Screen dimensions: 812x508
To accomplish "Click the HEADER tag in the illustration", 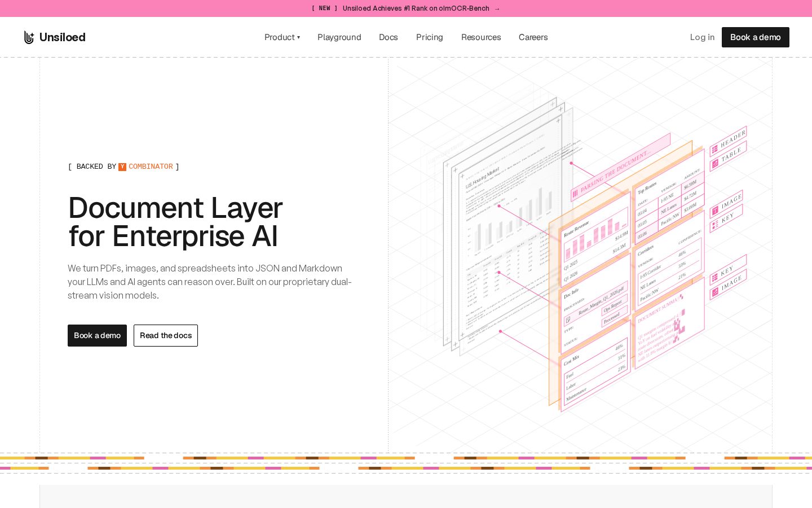I will 729,141.
